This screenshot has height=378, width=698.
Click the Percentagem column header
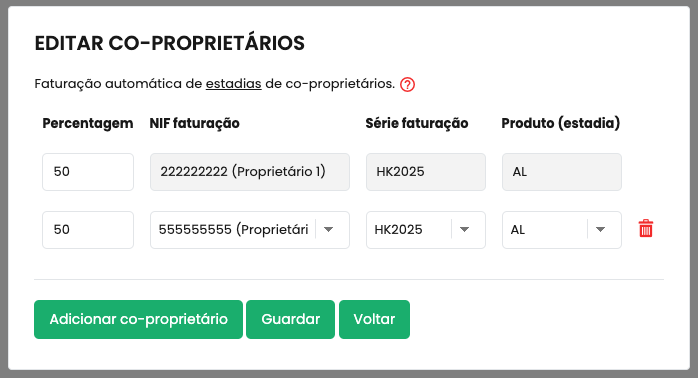(88, 123)
